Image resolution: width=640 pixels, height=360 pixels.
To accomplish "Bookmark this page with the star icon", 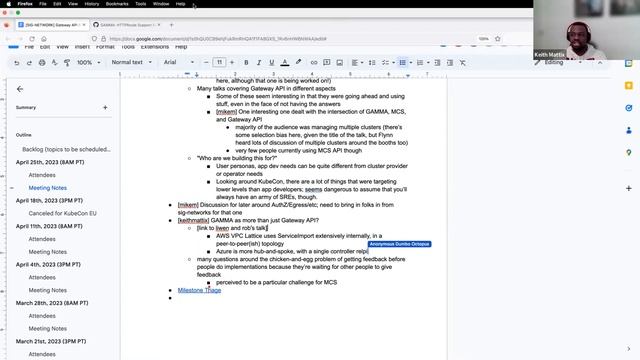I will click(x=498, y=39).
